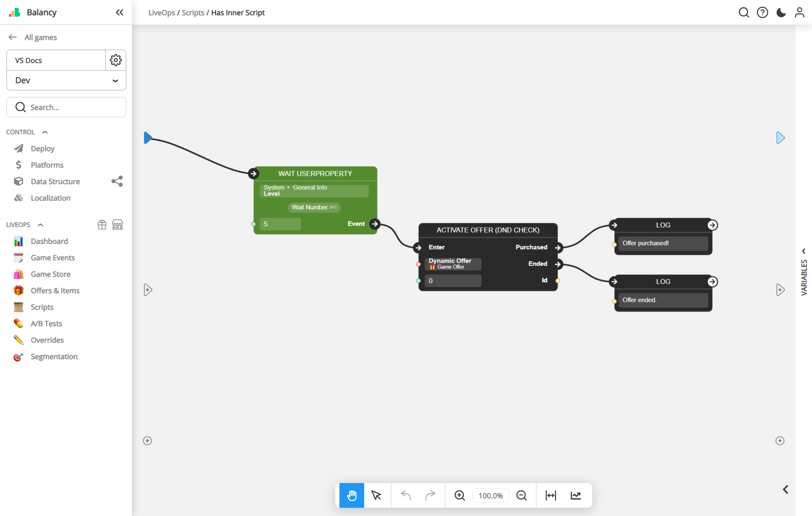Toggle dark mode moon icon

click(781, 12)
